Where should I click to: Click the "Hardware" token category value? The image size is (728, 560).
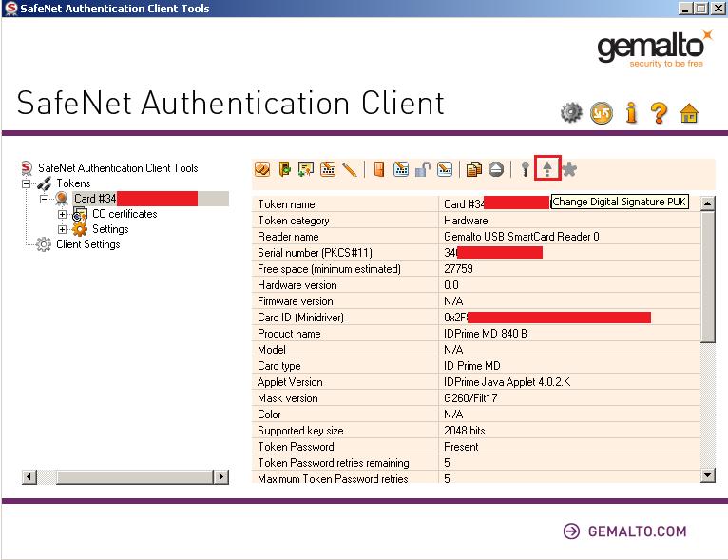(466, 221)
